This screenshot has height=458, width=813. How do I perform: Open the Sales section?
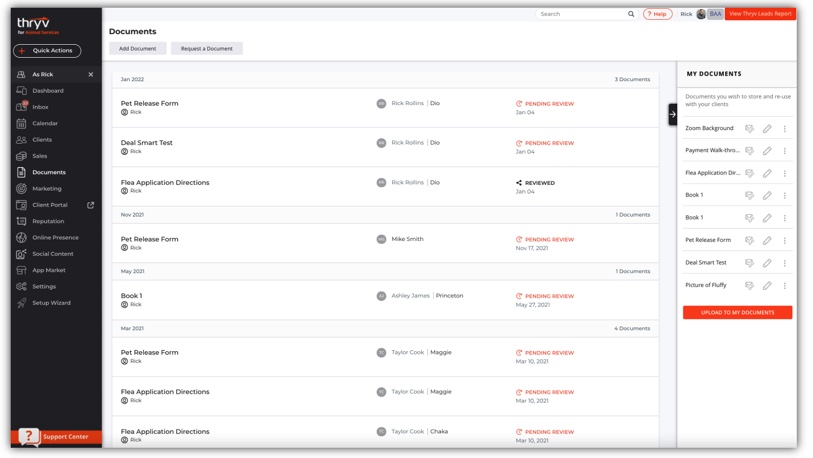(x=39, y=156)
